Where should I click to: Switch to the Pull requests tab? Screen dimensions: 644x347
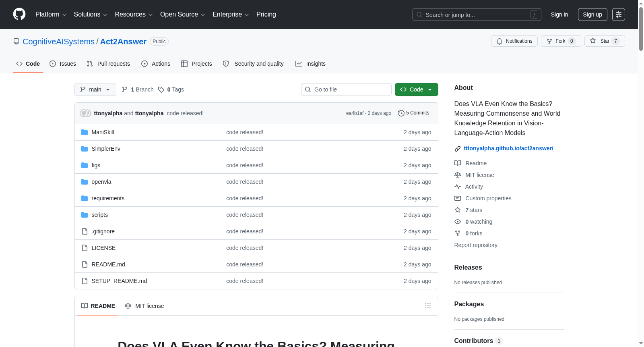(x=108, y=64)
